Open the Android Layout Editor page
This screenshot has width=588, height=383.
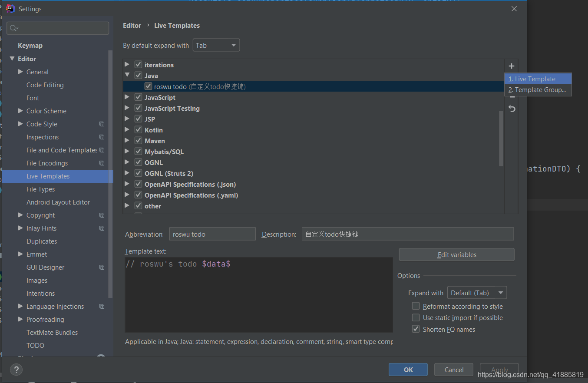coord(58,202)
